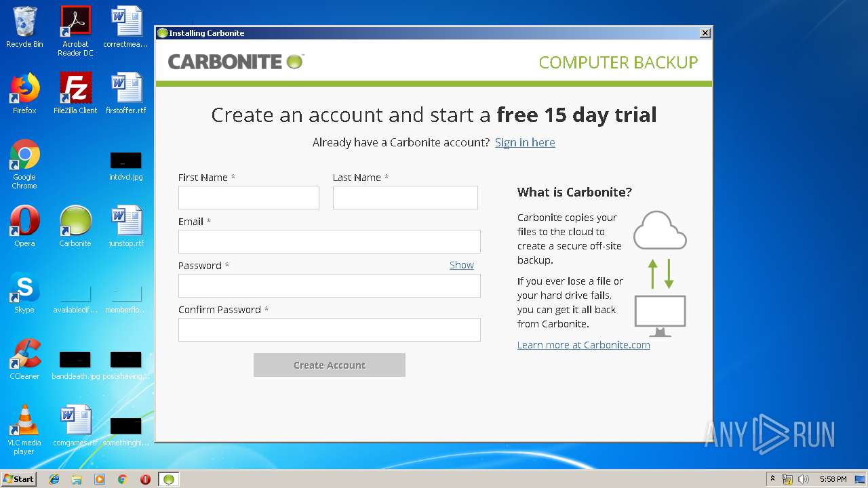The width and height of the screenshot is (868, 488).
Task: Open Acrobat Reader DC desktop shortcut
Action: point(75,31)
